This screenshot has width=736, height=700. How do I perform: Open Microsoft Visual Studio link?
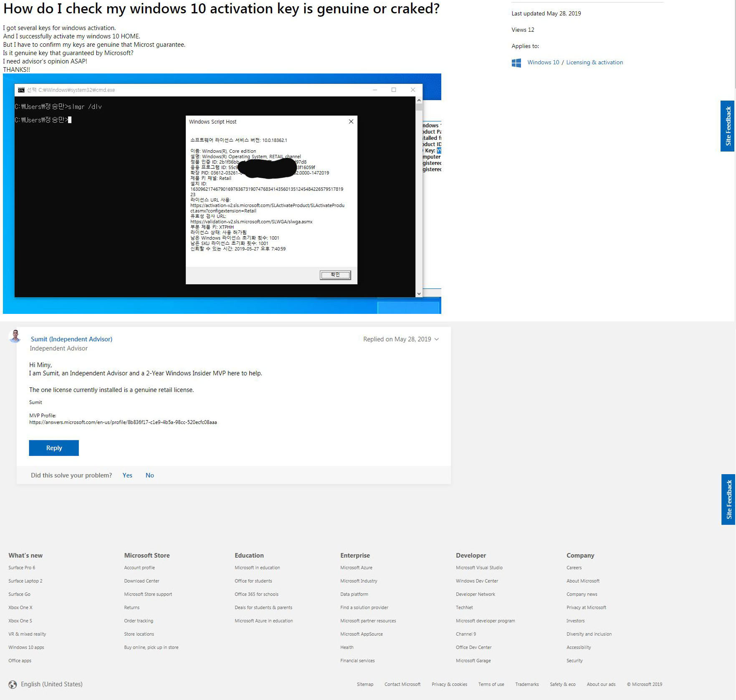pos(479,568)
